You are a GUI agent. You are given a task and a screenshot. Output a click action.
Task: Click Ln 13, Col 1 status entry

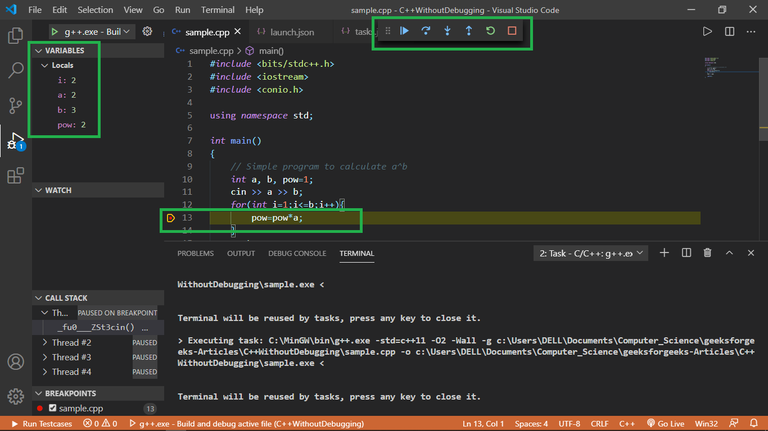pos(483,424)
